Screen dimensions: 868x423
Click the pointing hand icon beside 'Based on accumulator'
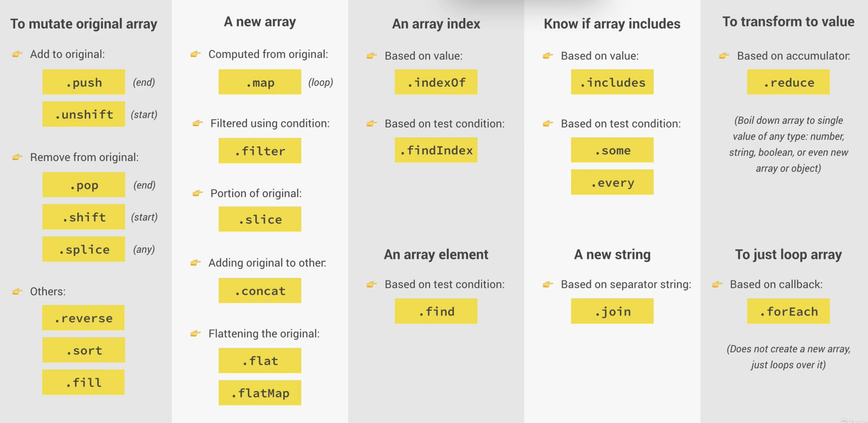(724, 56)
